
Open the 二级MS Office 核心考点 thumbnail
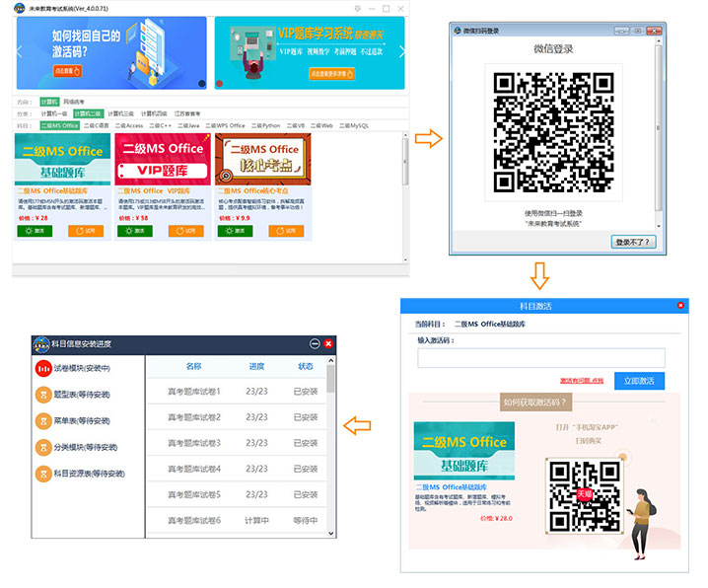(263, 159)
